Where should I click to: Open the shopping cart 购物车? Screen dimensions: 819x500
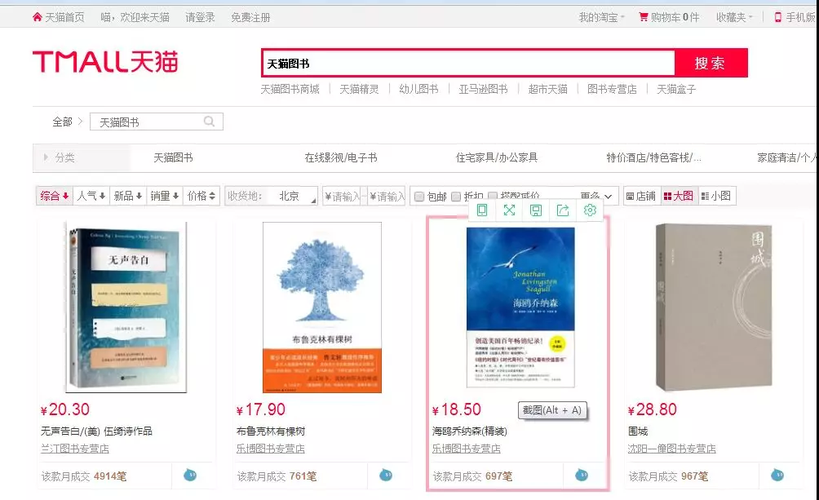click(x=669, y=17)
